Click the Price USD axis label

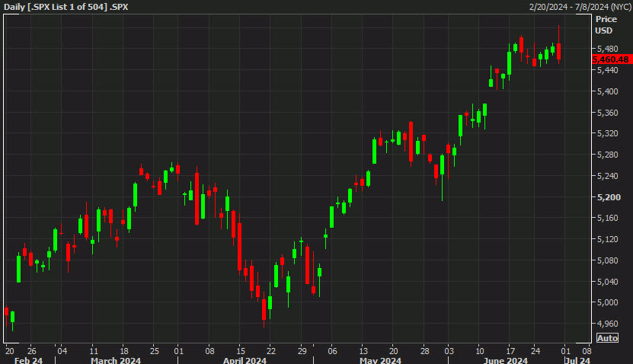[606, 24]
